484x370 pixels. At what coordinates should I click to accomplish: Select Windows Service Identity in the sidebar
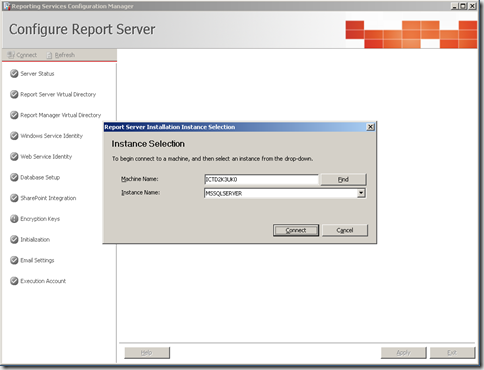[x=51, y=136]
